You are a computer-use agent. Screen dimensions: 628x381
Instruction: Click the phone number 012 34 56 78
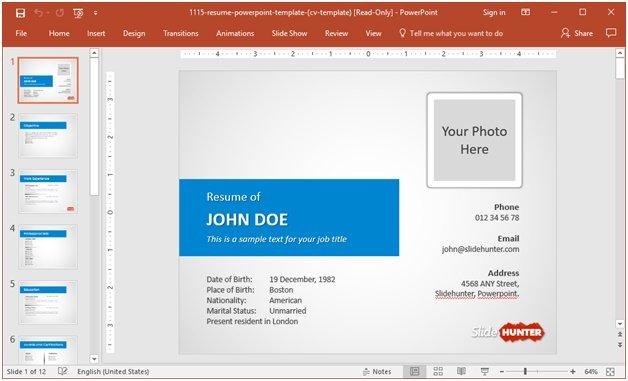pos(497,218)
